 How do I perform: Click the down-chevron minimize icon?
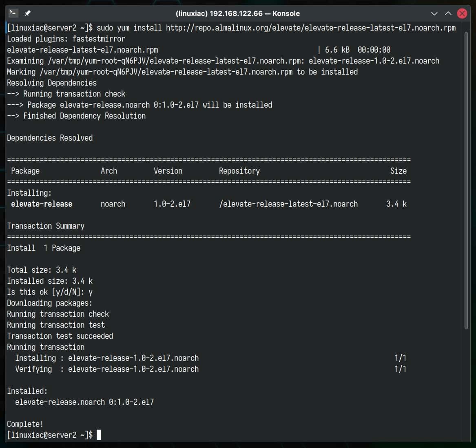pyautogui.click(x=434, y=13)
